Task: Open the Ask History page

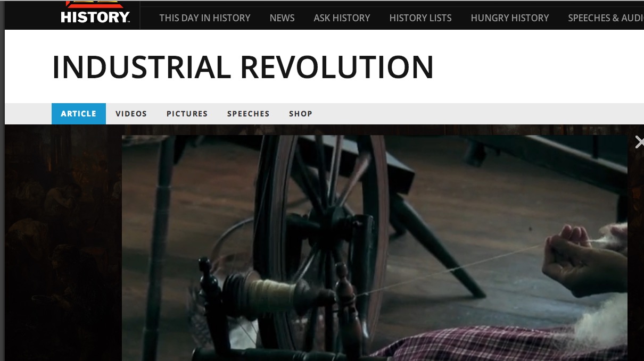Action: (x=342, y=18)
